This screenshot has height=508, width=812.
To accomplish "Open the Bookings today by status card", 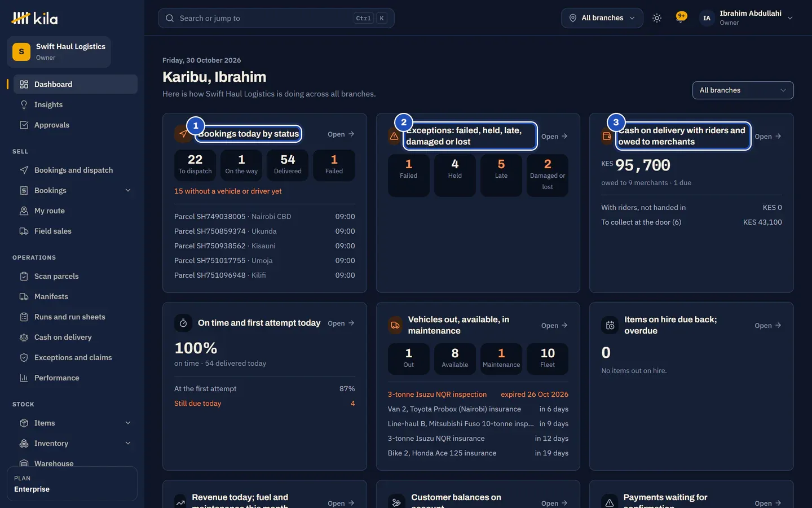I will click(x=341, y=134).
